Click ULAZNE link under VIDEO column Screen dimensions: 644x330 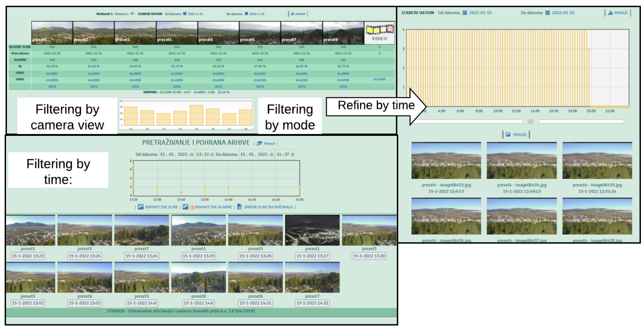(x=379, y=79)
